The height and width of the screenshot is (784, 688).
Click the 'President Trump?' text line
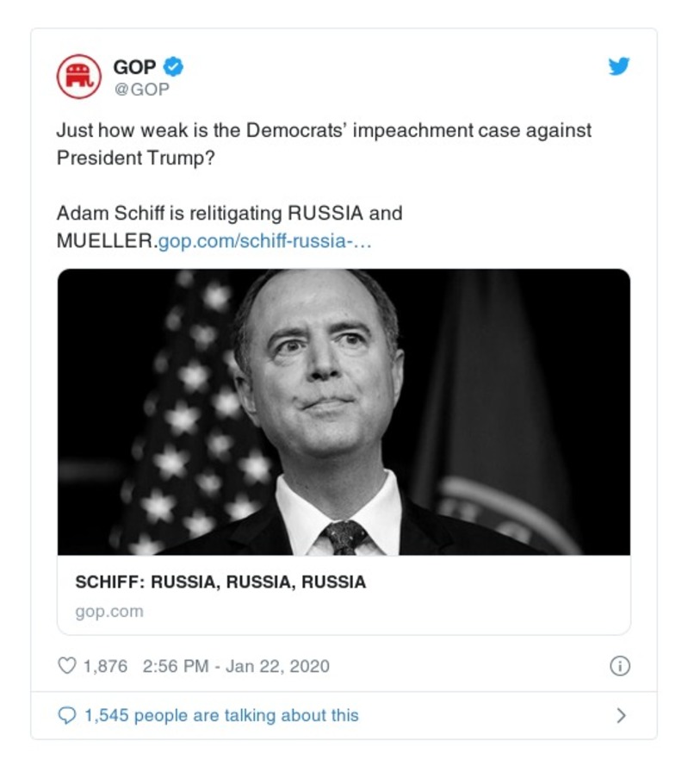(135, 159)
